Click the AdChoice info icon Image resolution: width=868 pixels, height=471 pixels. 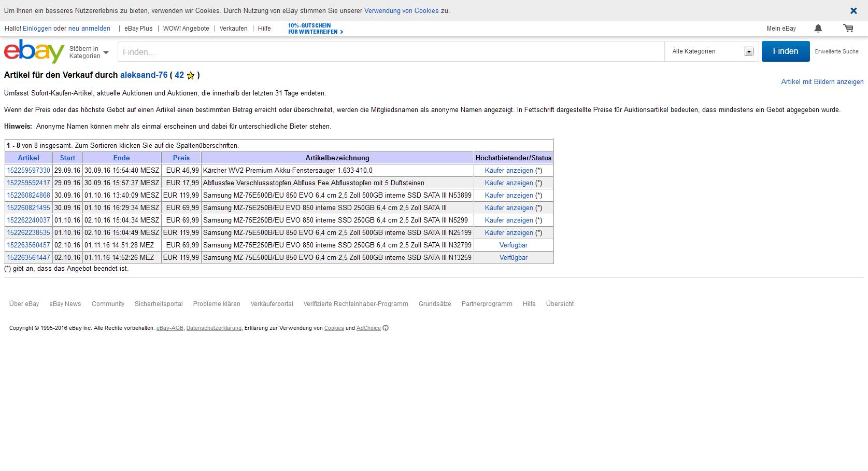[x=386, y=328]
